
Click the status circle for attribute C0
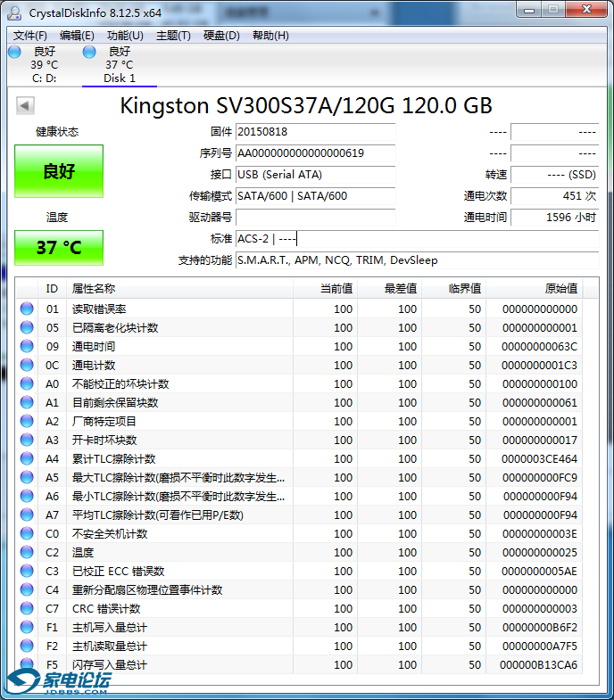coord(27,533)
